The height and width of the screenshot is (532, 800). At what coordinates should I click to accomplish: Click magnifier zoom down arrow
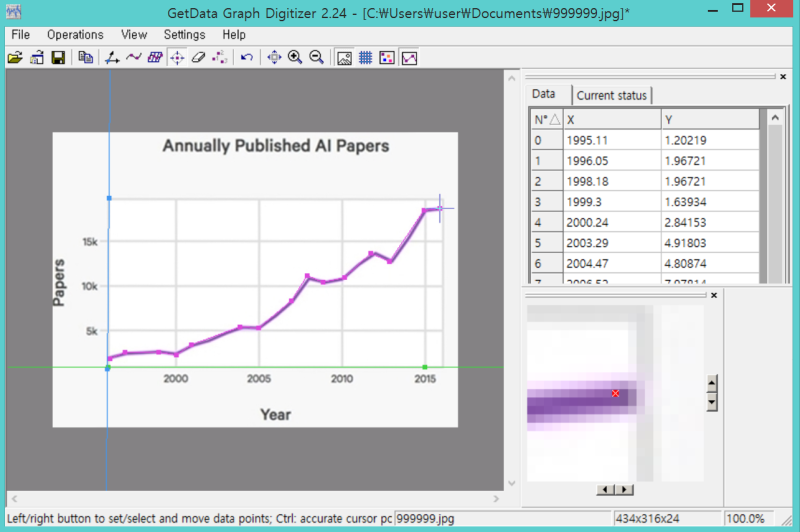point(712,402)
